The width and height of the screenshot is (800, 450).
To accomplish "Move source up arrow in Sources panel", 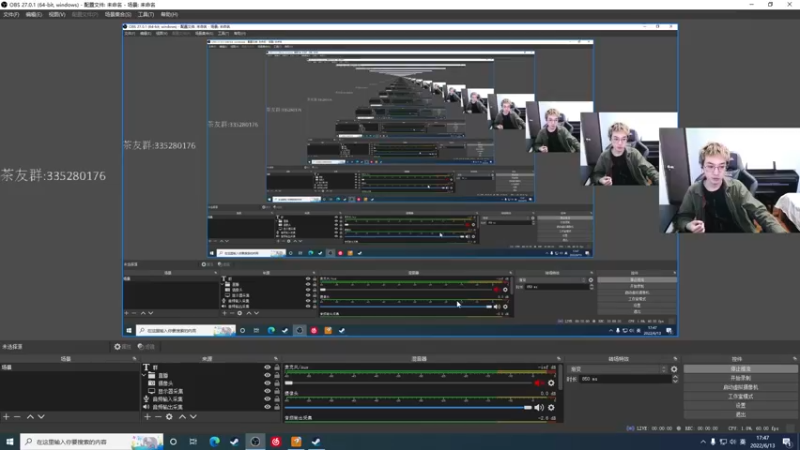I will (x=182, y=417).
